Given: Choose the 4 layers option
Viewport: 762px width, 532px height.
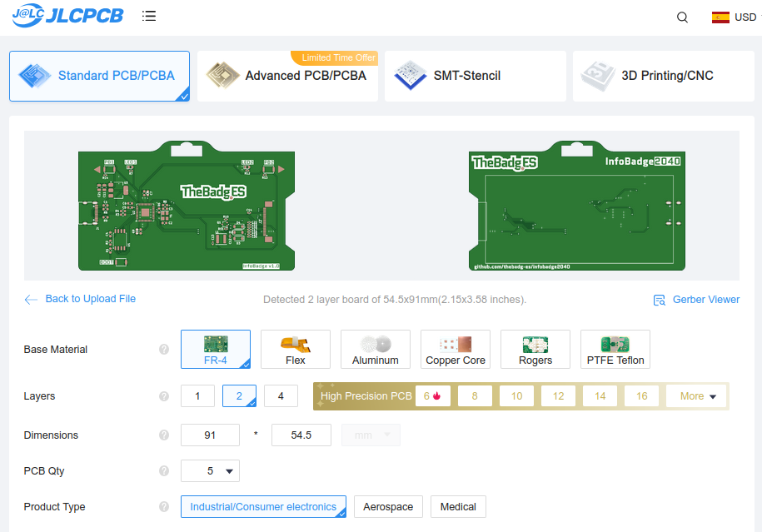Looking at the screenshot, I should pos(281,396).
